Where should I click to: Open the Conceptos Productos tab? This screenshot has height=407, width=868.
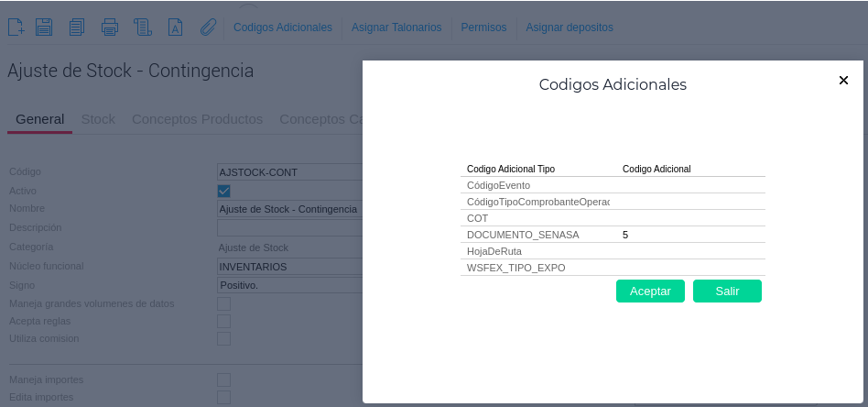pos(197,119)
